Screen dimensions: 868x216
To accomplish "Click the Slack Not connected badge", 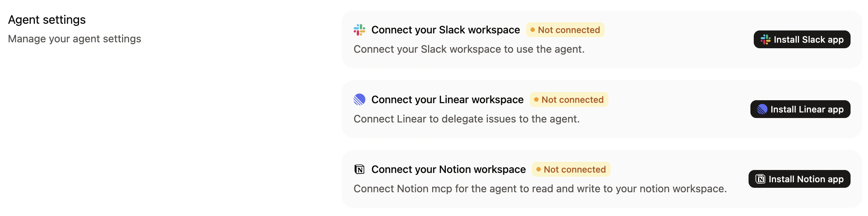I will click(x=565, y=30).
